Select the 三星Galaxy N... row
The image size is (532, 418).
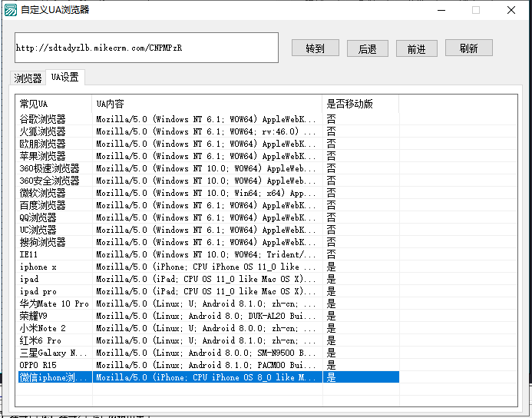[x=208, y=353]
